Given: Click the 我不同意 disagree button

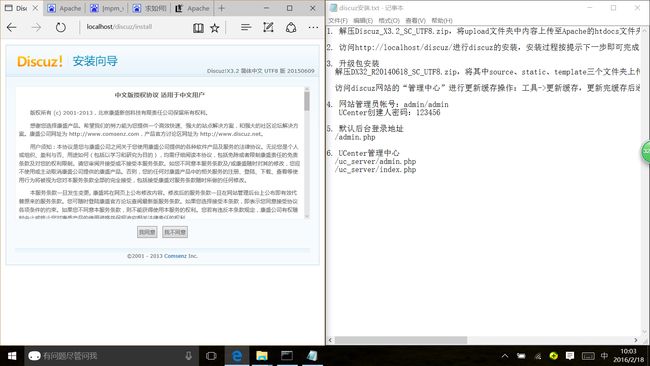Looking at the screenshot, I should pyautogui.click(x=175, y=232).
